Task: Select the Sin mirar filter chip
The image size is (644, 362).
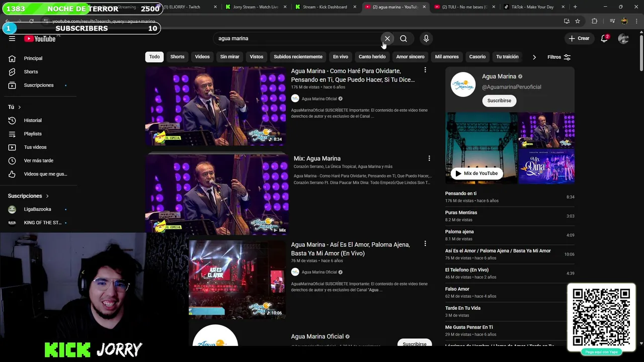Action: pyautogui.click(x=229, y=57)
